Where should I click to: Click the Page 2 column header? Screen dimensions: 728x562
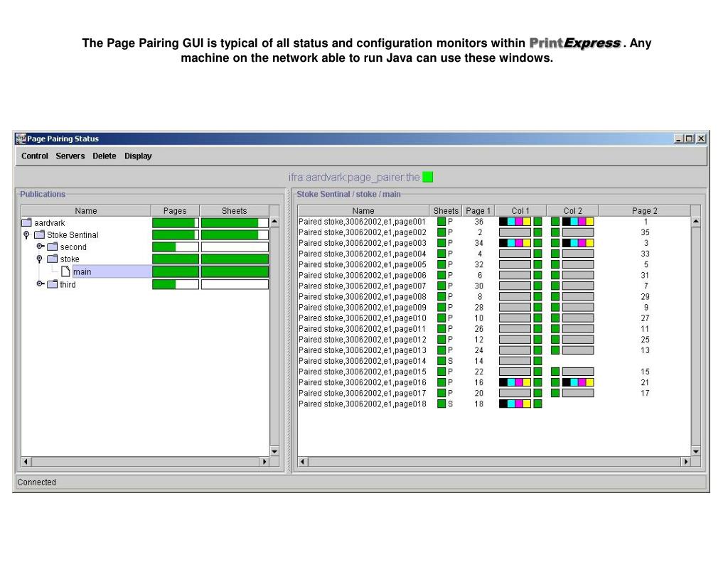tap(644, 211)
